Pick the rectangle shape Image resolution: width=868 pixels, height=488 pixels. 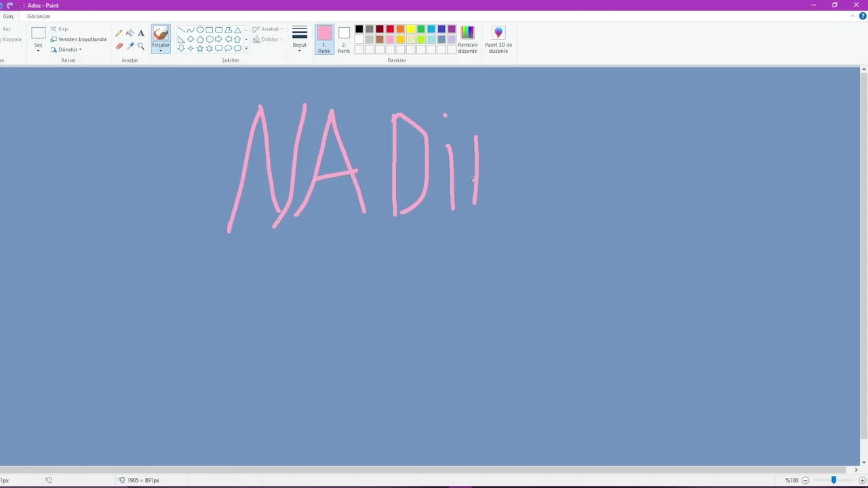click(210, 30)
